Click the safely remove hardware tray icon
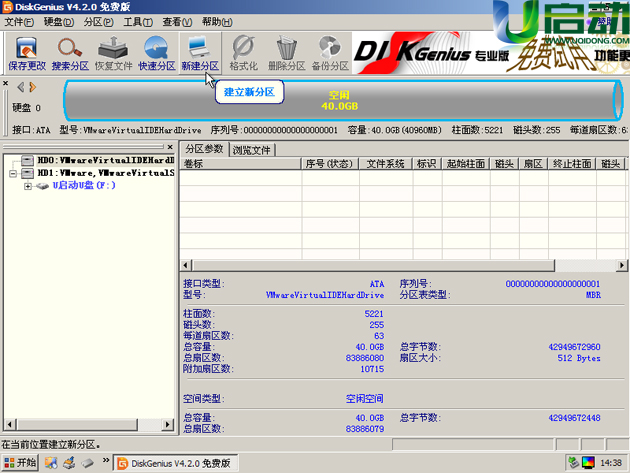 click(574, 463)
